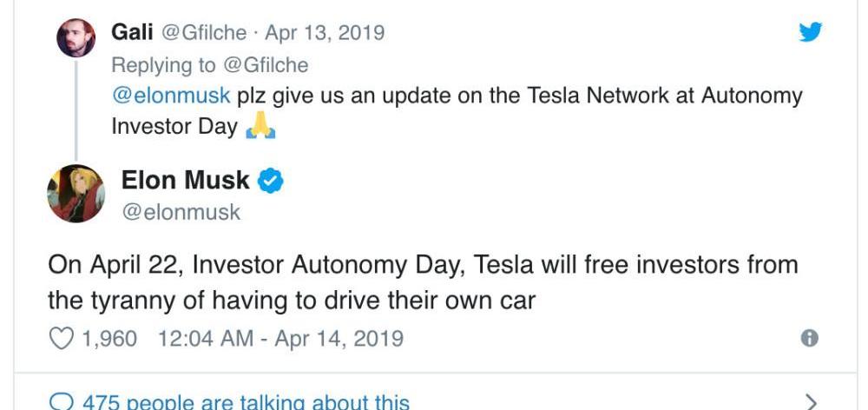Click the praying hands emoji
The width and height of the screenshot is (868, 410).
(260, 126)
